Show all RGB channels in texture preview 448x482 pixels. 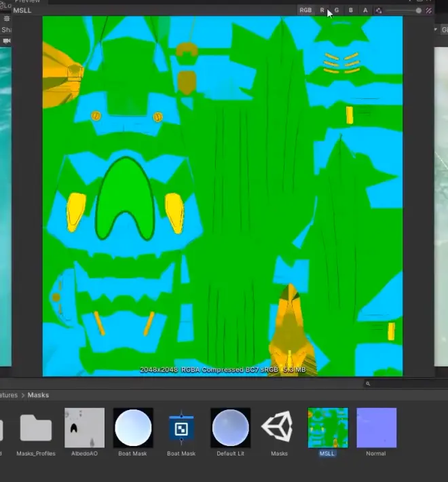point(305,10)
